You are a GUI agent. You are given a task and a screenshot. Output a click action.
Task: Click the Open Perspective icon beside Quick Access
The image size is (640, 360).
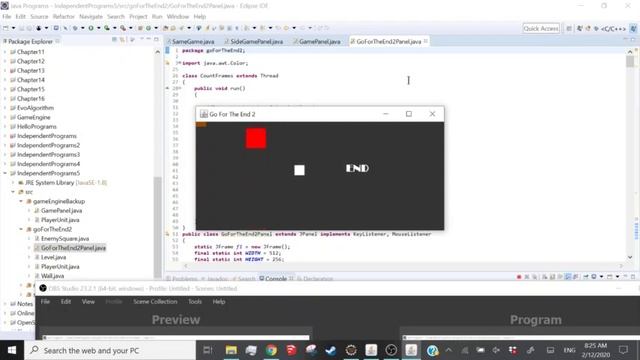569,29
